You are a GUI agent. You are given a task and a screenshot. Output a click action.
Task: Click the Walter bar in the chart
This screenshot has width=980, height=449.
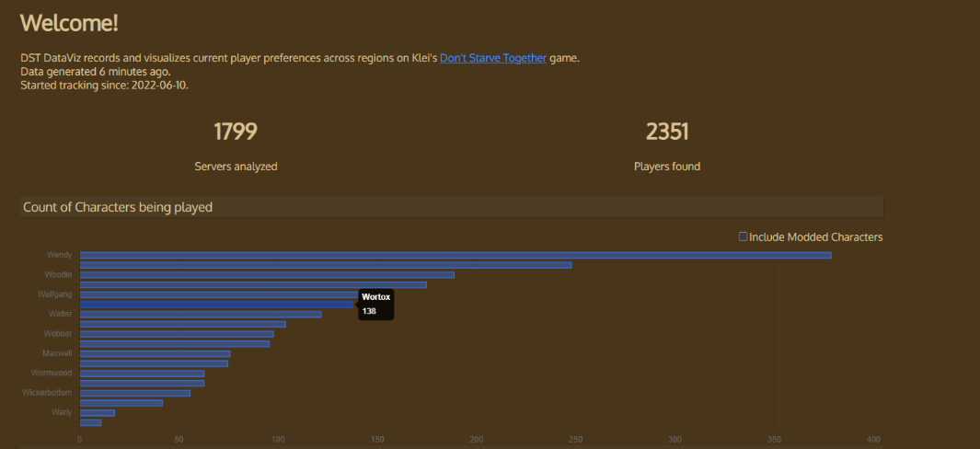tap(201, 315)
